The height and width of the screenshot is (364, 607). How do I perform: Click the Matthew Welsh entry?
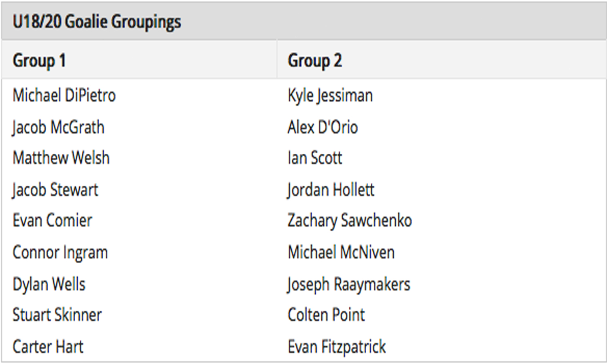[x=61, y=158]
